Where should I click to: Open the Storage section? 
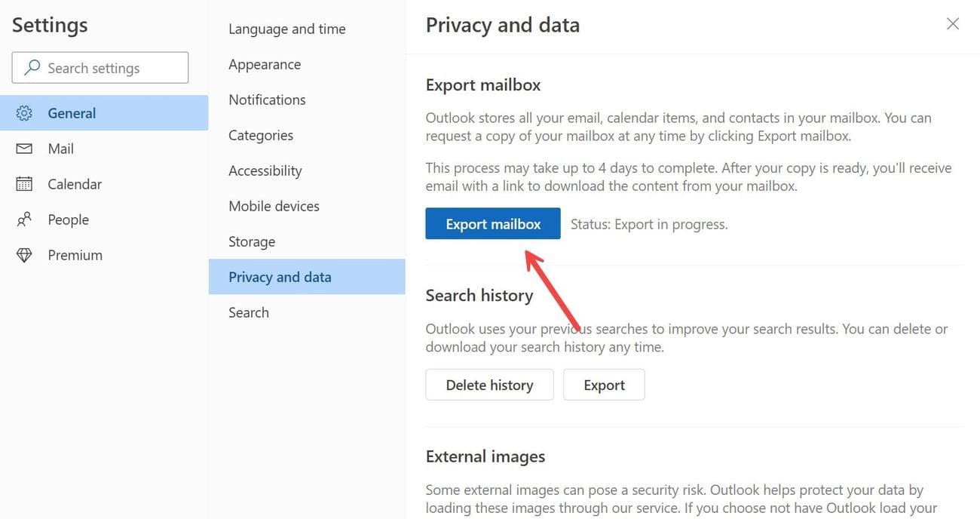[251, 241]
